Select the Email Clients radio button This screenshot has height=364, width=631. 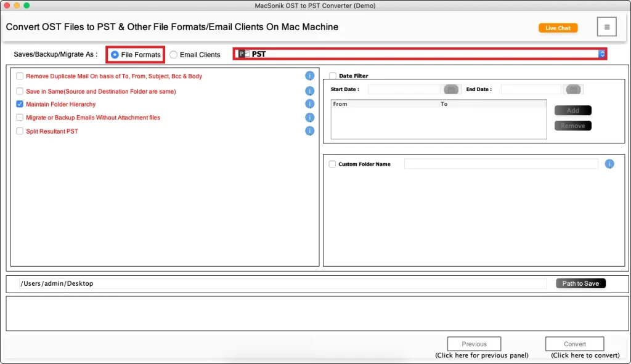point(174,55)
